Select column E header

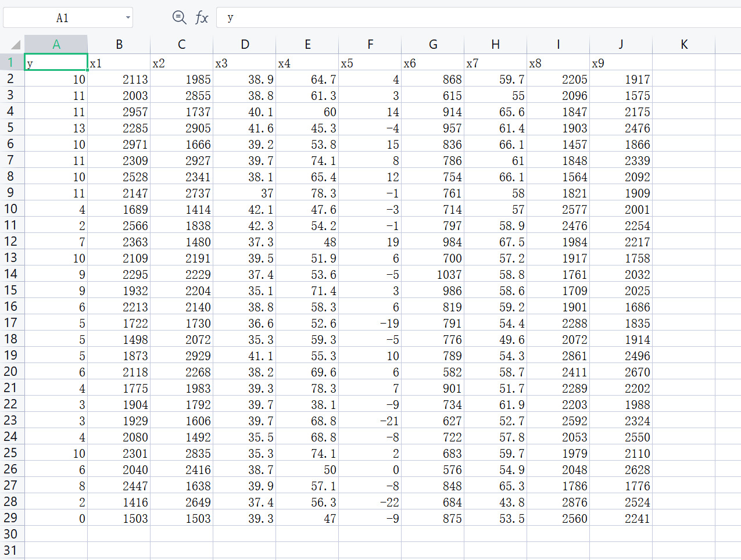307,44
